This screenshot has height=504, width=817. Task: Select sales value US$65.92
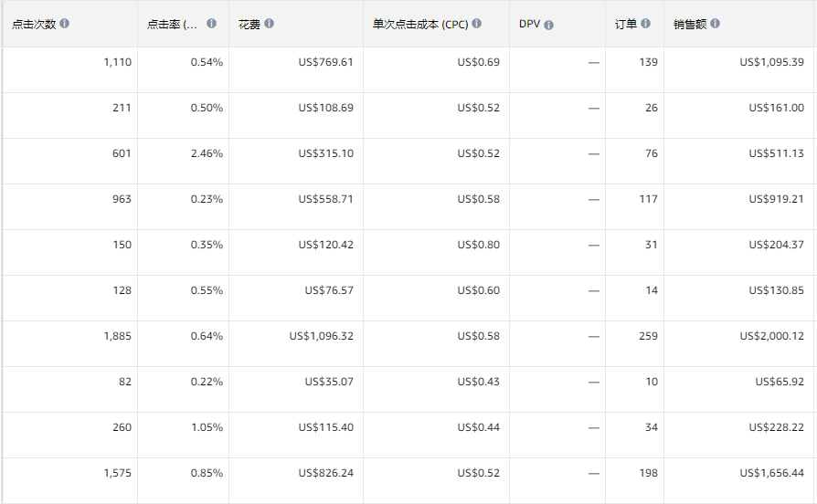tap(780, 382)
